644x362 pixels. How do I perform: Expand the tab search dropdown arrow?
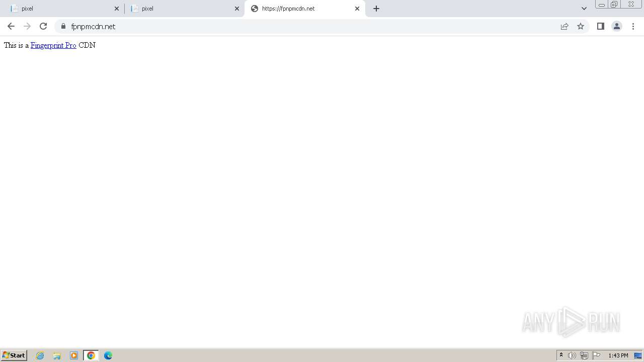coord(584,9)
